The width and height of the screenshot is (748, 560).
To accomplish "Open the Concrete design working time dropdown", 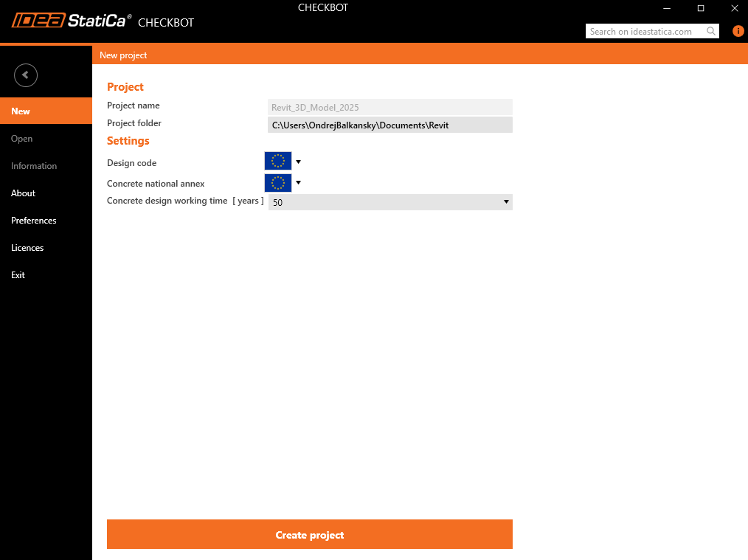I will click(390, 202).
